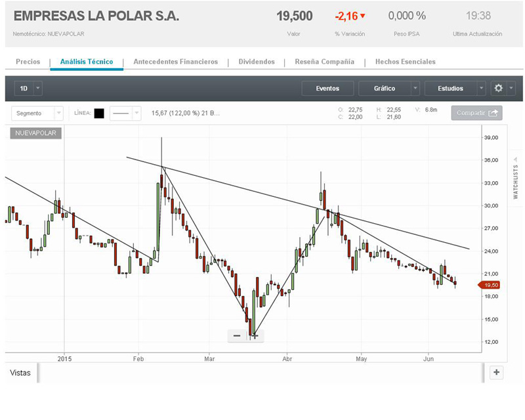Open the black line color swatch
Screen dimensions: 525x420
[99, 114]
